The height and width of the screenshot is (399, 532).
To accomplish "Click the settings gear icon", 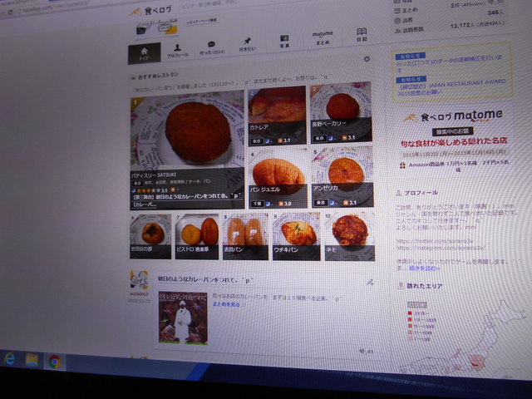I will (367, 59).
